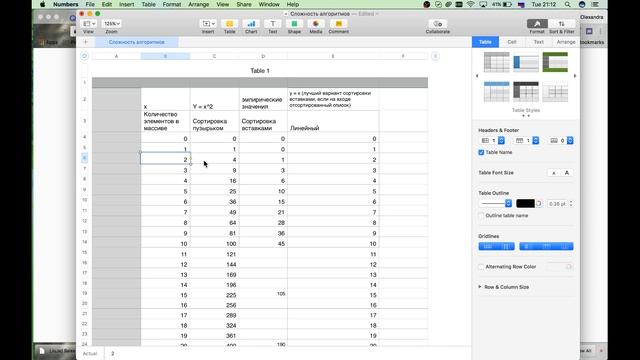640x360 pixels.
Task: Decrease table font size small A
Action: pyautogui.click(x=553, y=173)
